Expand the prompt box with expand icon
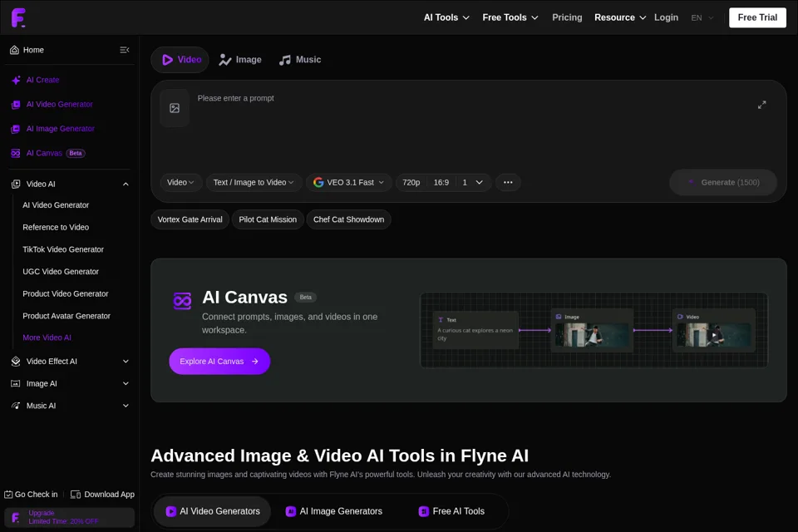Image resolution: width=798 pixels, height=532 pixels. (x=761, y=105)
